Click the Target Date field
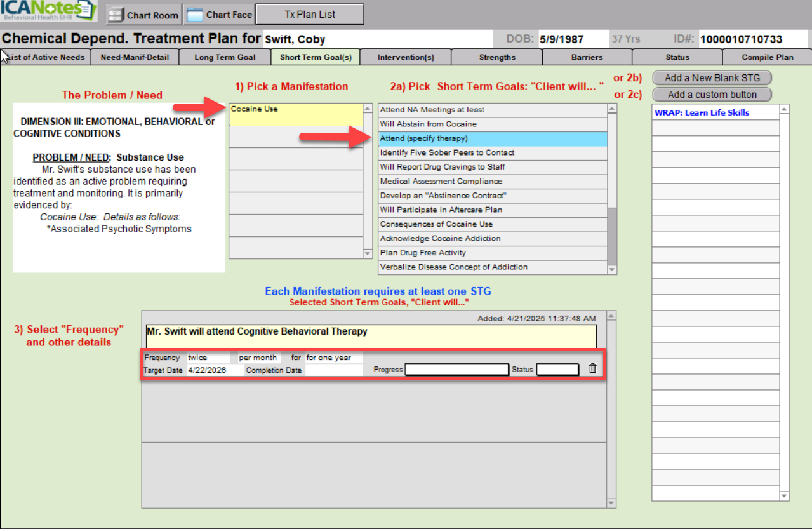812x529 pixels. (x=215, y=370)
